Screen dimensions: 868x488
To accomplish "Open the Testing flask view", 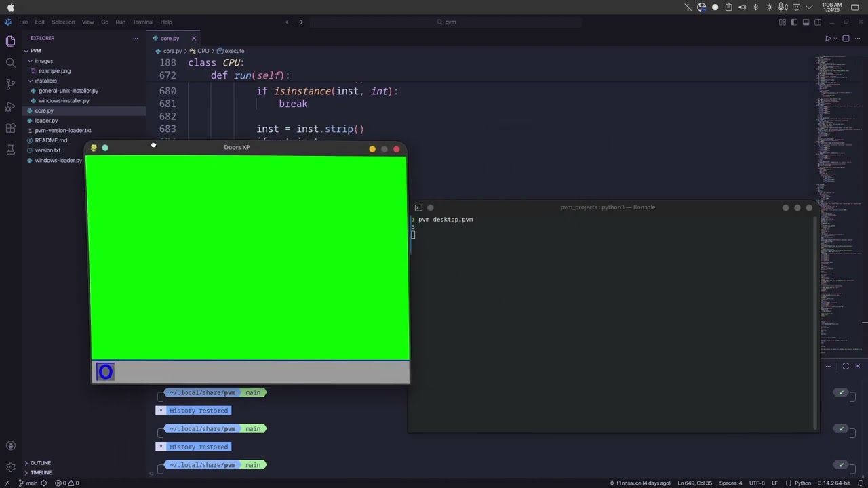I will click(10, 150).
